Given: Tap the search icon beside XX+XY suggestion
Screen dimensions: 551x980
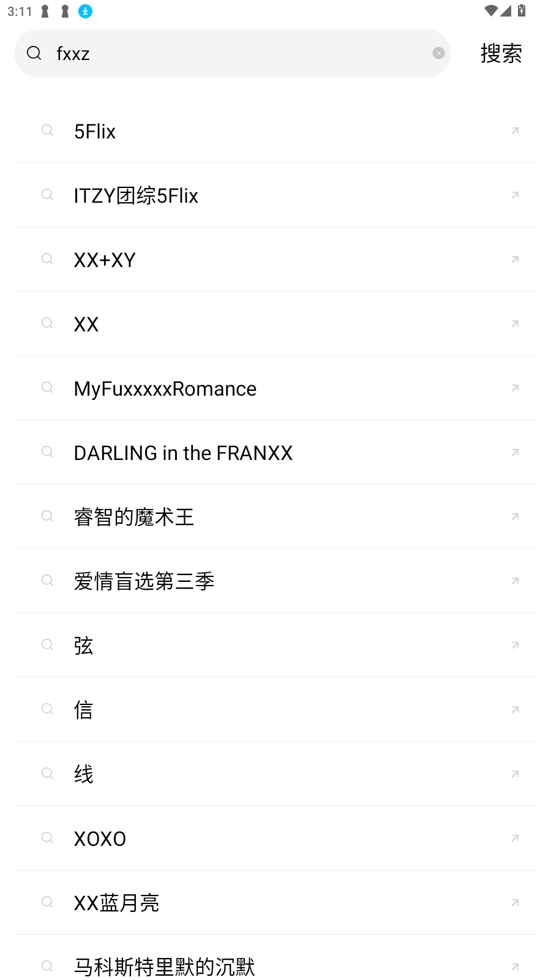Looking at the screenshot, I should 47,259.
